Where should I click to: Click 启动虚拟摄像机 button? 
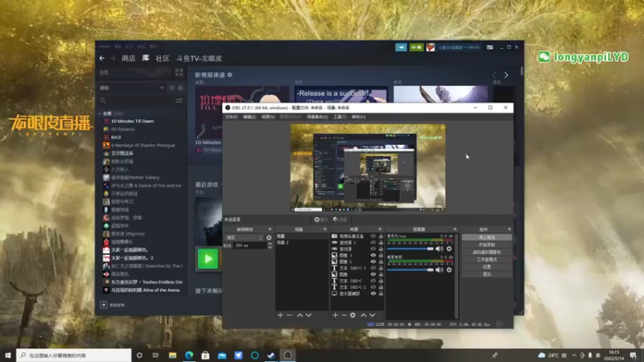(487, 252)
